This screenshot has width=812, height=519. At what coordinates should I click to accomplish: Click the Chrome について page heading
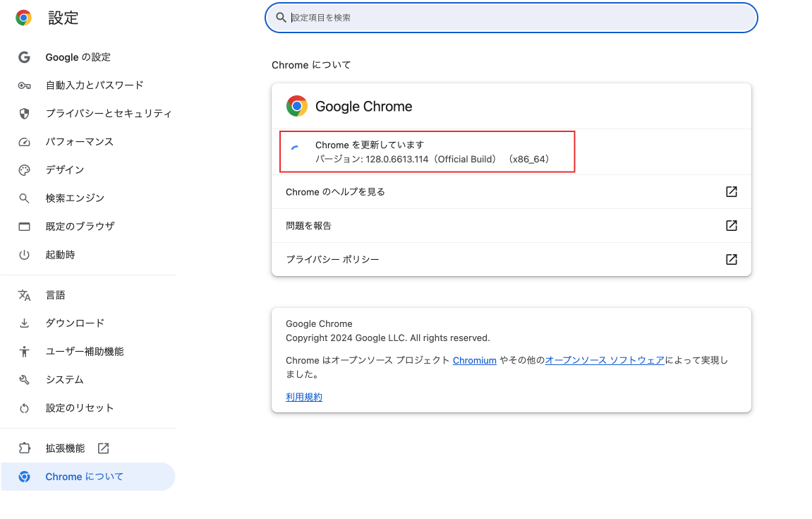(x=311, y=65)
